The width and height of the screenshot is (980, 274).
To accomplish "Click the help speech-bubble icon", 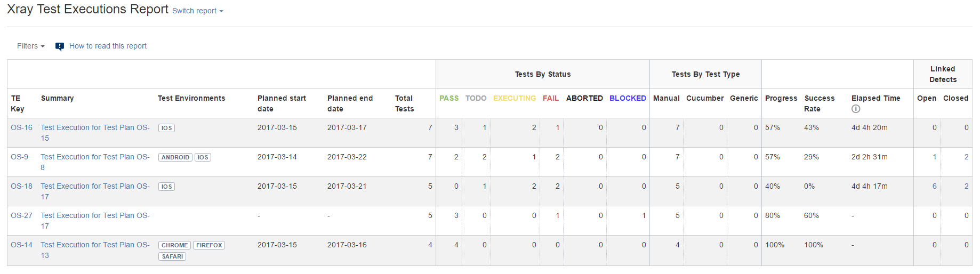I will pyautogui.click(x=60, y=46).
